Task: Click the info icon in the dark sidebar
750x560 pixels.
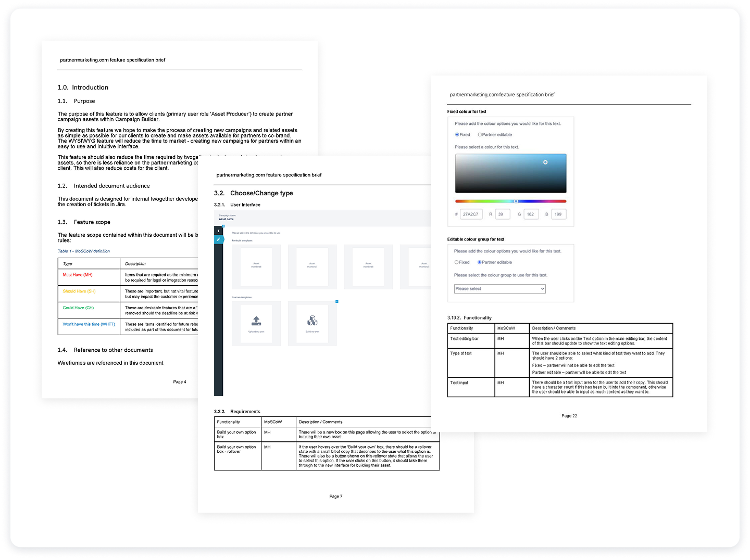Action: (x=219, y=230)
